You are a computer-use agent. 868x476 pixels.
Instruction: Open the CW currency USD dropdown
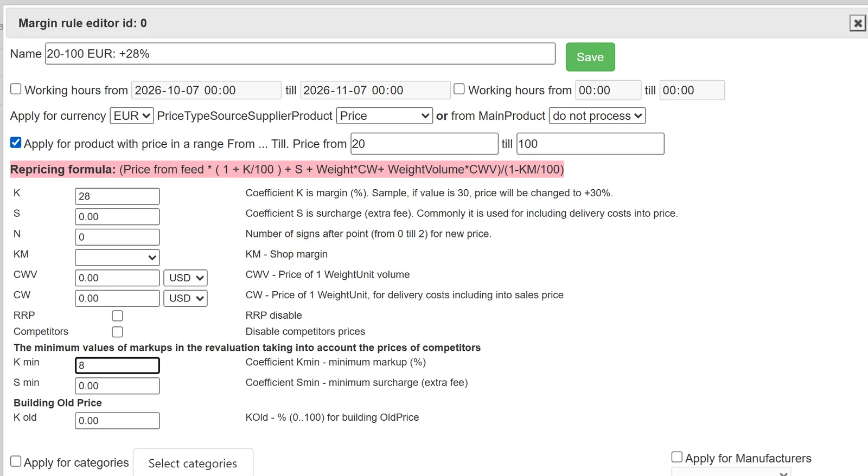(186, 298)
